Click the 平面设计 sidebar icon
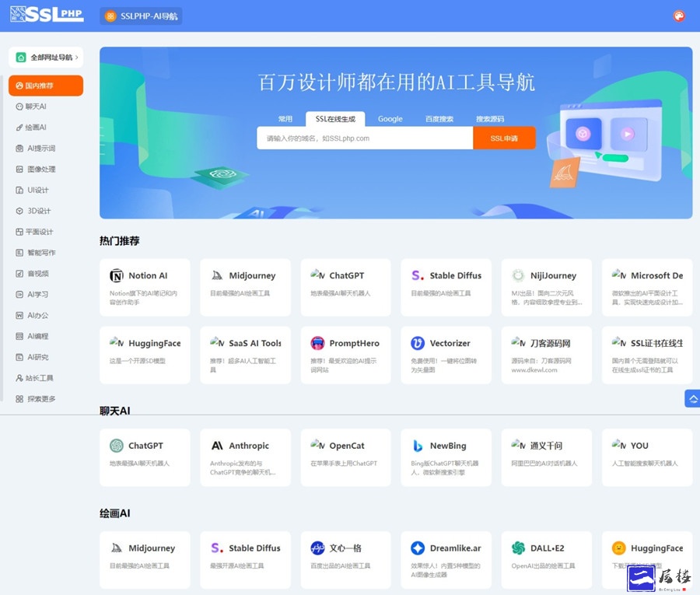 [19, 232]
